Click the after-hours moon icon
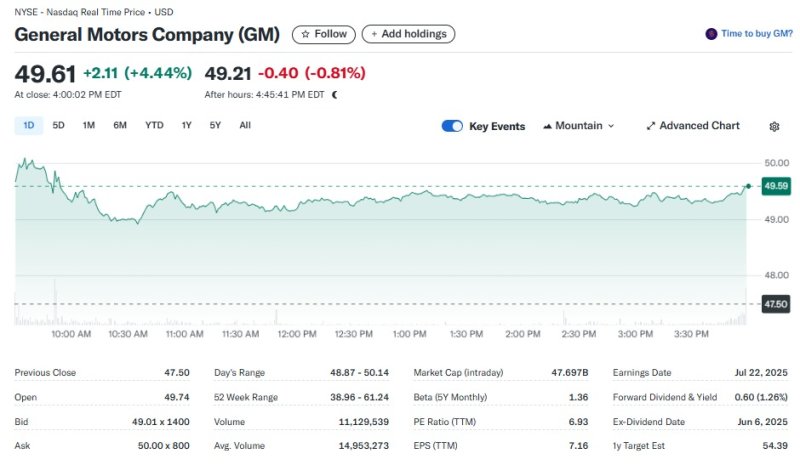800x465 pixels. point(334,95)
